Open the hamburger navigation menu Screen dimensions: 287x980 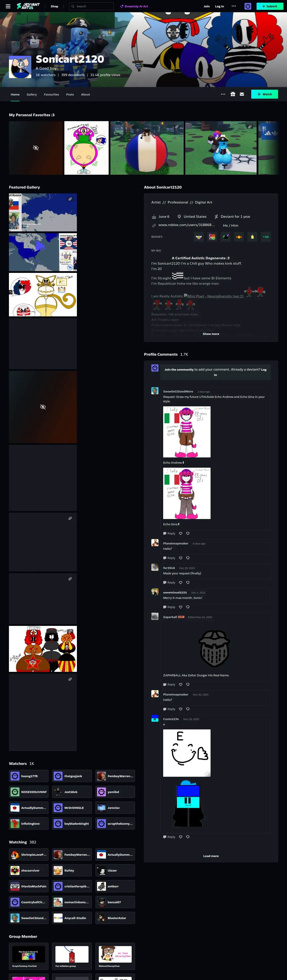[8, 6]
